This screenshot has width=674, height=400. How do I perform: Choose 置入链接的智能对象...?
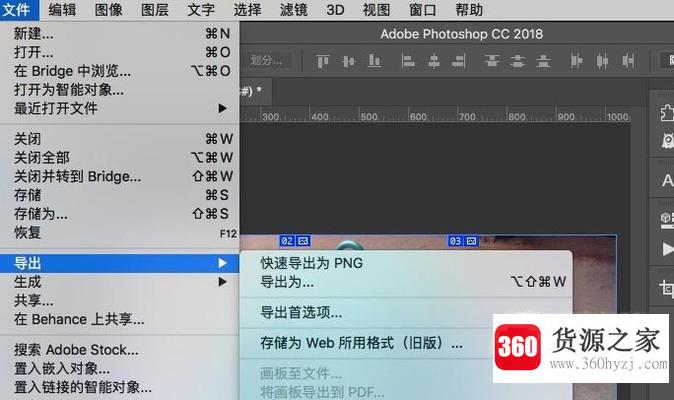pyautogui.click(x=119, y=387)
